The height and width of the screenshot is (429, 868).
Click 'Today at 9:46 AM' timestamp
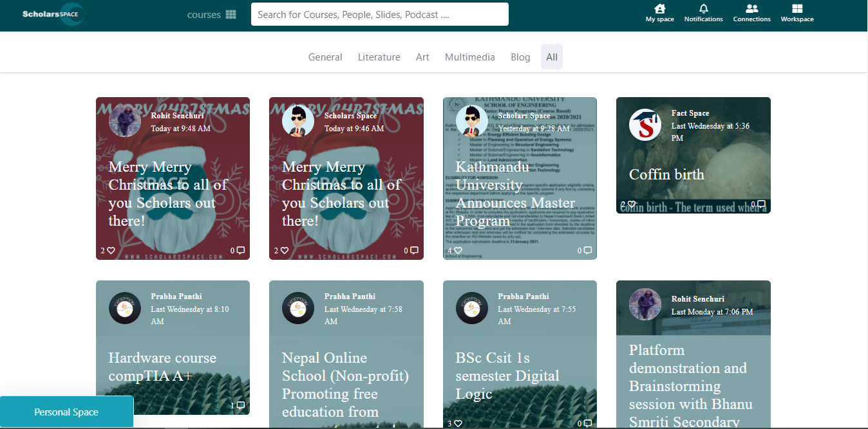tap(354, 129)
